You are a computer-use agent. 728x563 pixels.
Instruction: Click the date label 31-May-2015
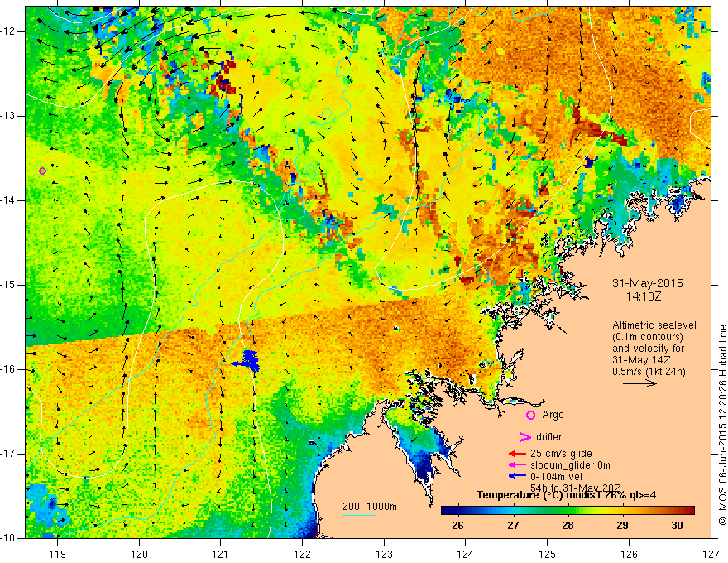(x=647, y=283)
